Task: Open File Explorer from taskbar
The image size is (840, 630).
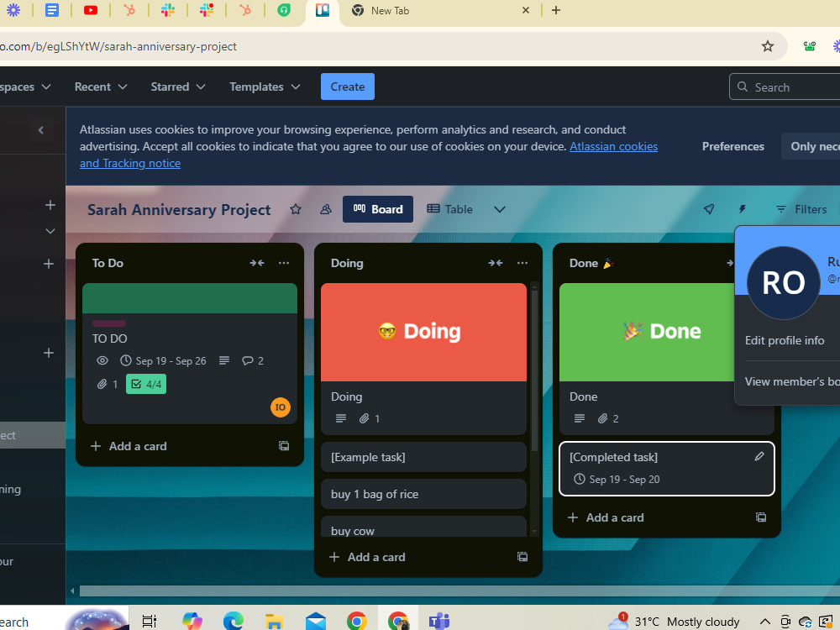Action: (x=275, y=621)
